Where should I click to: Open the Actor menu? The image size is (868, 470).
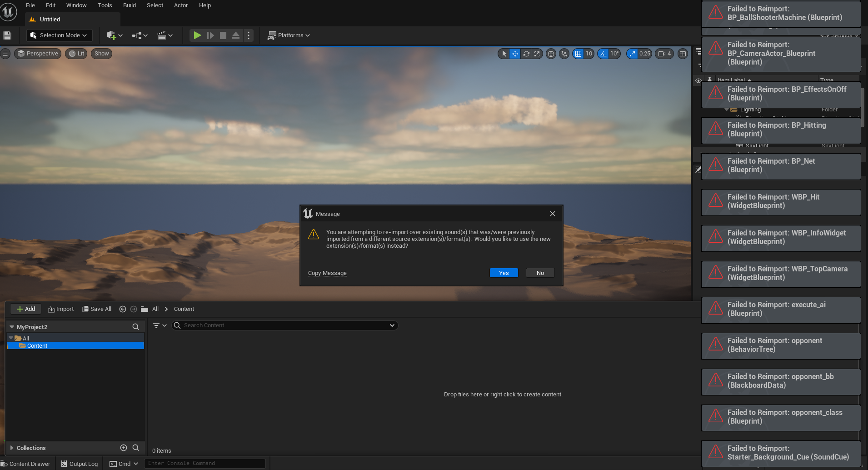point(181,5)
